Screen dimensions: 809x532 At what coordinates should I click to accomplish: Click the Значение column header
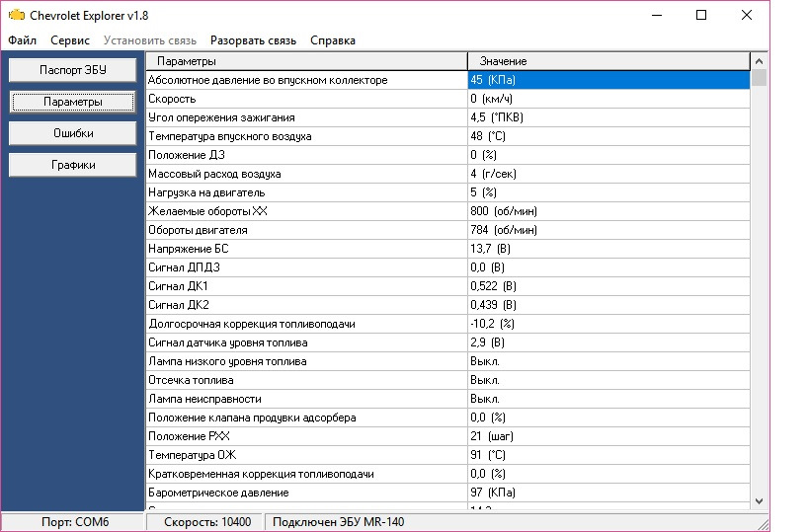[608, 61]
